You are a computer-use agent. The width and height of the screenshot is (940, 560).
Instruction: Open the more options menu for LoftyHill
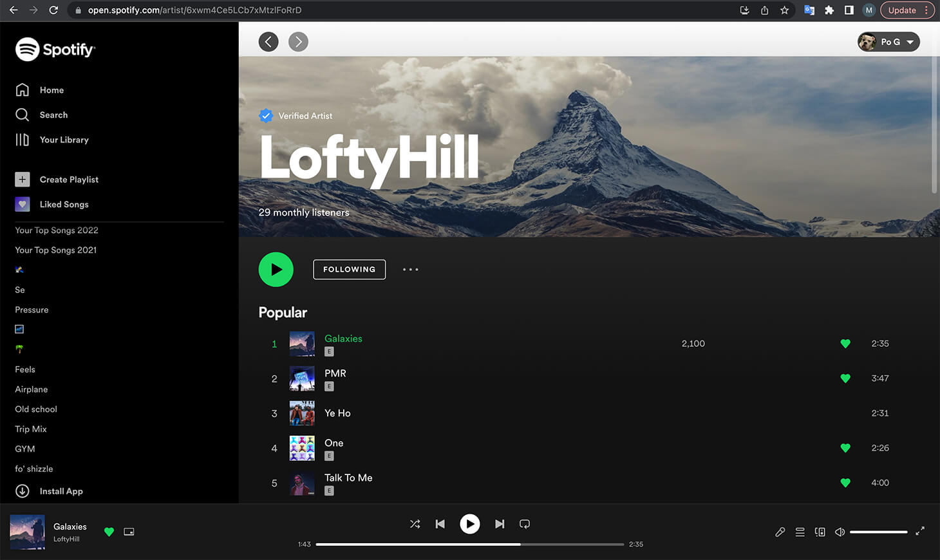[x=410, y=269]
